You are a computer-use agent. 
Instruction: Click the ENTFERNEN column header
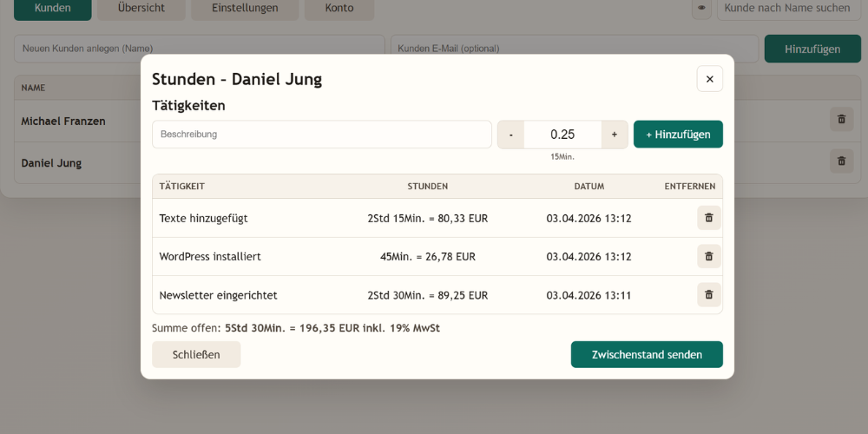coord(690,187)
